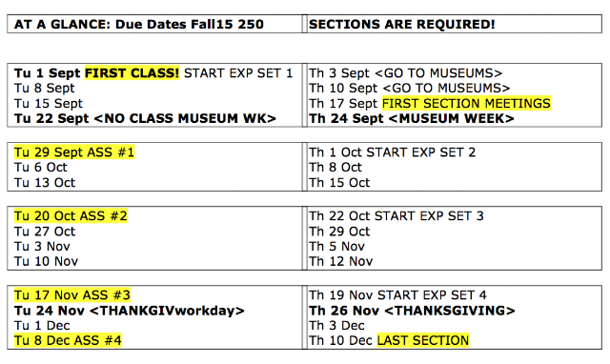
Task: Click highlighted 'FIRST SECTION MEETINGS' text
Action: point(466,104)
